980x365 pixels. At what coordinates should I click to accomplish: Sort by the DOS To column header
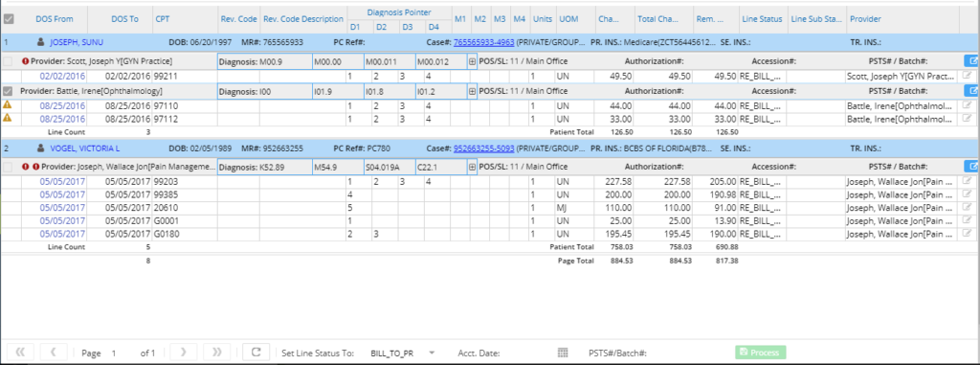pos(125,19)
